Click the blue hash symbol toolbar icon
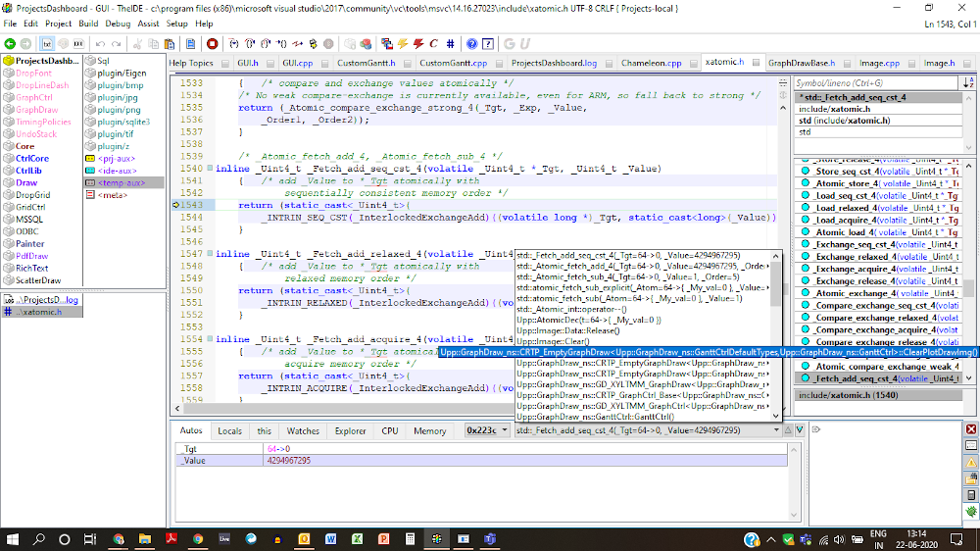The height and width of the screenshot is (551, 980). pos(449,44)
